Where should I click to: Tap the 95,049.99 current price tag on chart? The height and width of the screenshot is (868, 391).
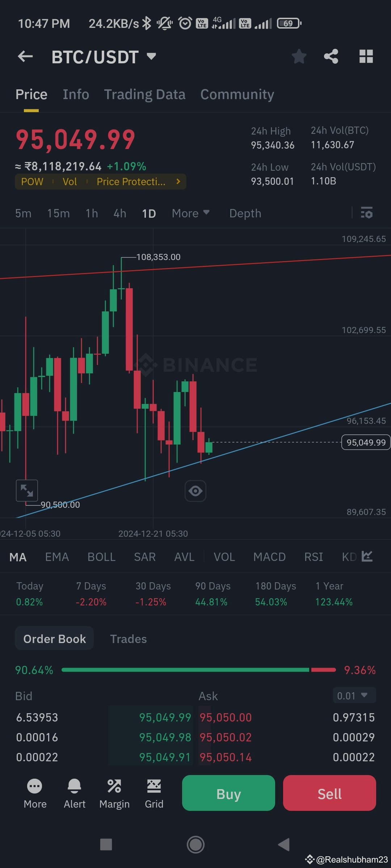tap(366, 442)
